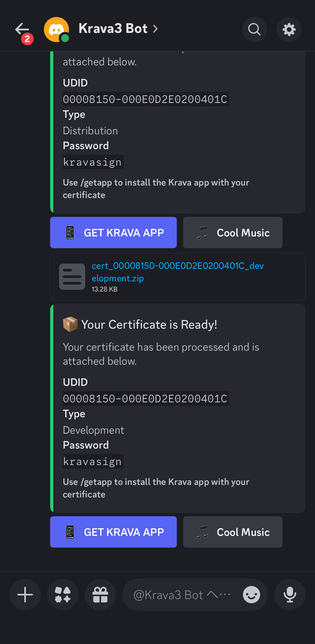
Task: Open settings gear icon
Action: (289, 29)
